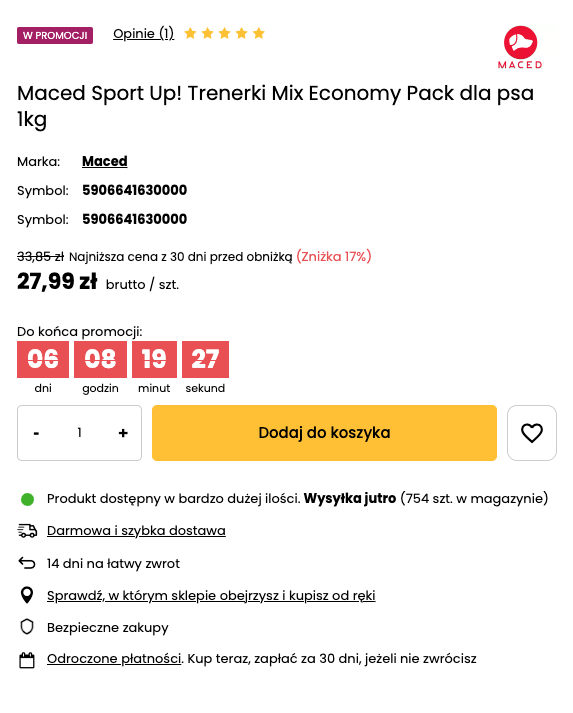Open the store availability check link
The height and width of the screenshot is (713, 573).
[211, 596]
